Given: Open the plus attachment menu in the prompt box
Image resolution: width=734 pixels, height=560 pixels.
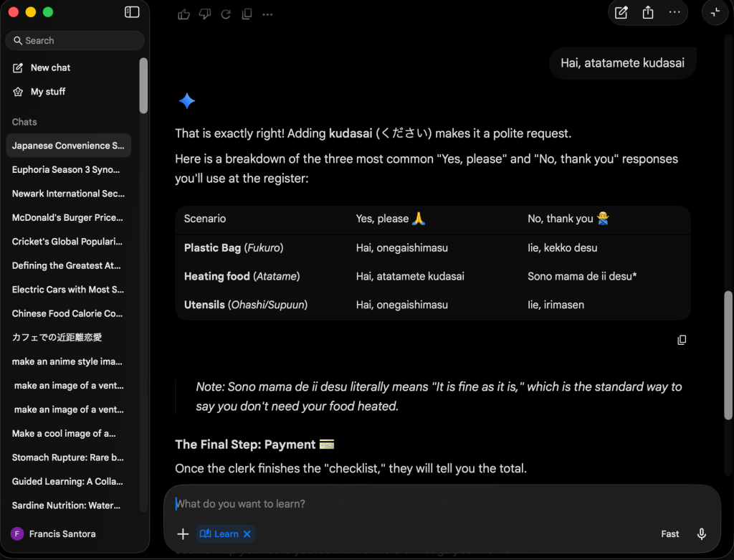Looking at the screenshot, I should 183,534.
